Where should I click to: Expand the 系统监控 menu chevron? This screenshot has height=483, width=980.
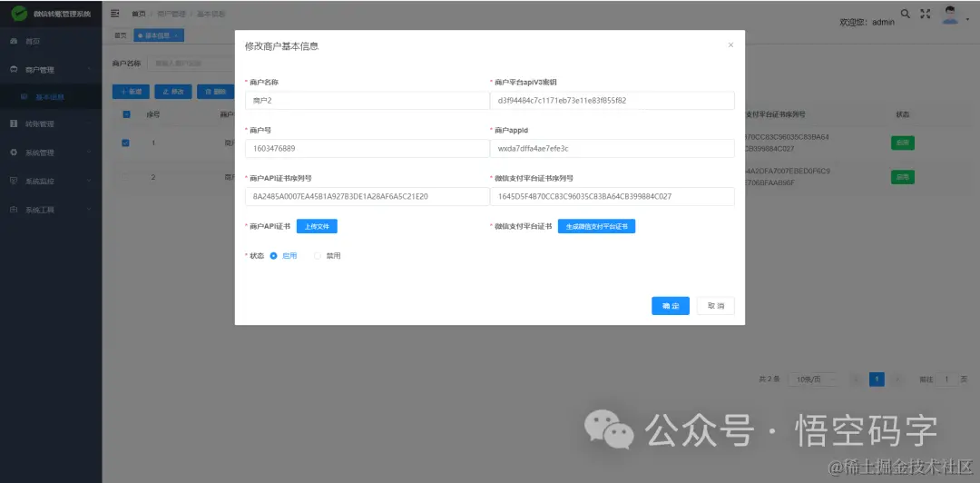point(89,182)
